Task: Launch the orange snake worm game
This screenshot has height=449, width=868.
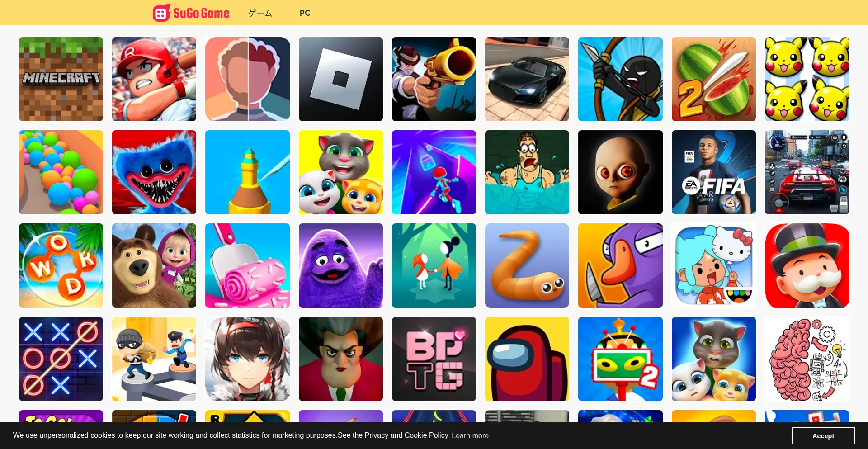Action: (x=527, y=266)
